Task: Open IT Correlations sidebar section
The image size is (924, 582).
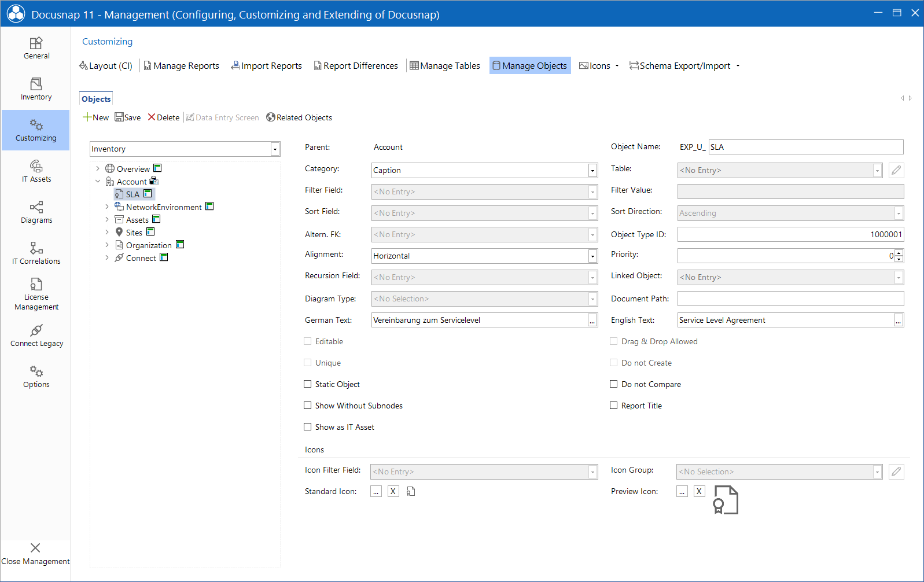Action: [36, 254]
